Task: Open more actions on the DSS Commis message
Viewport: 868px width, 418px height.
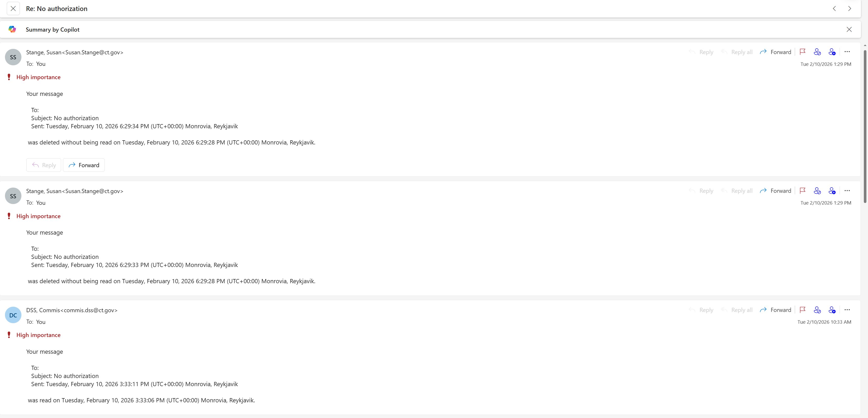Action: pyautogui.click(x=847, y=310)
